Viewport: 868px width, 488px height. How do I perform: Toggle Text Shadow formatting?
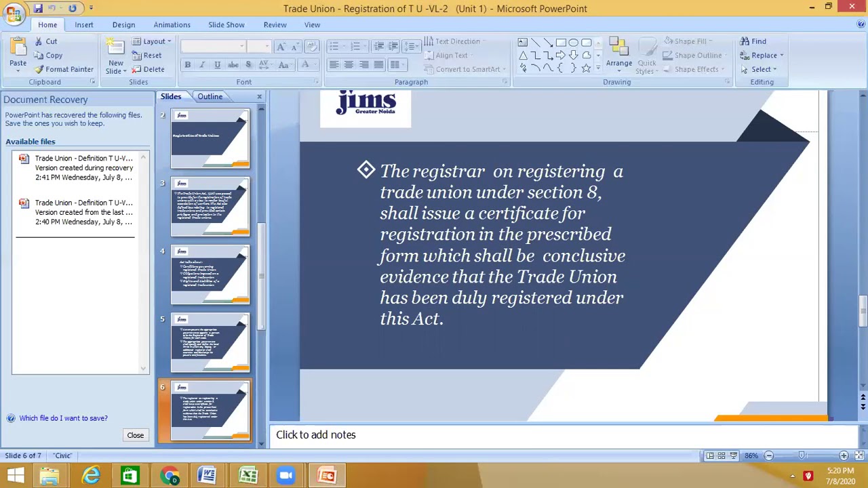click(248, 65)
